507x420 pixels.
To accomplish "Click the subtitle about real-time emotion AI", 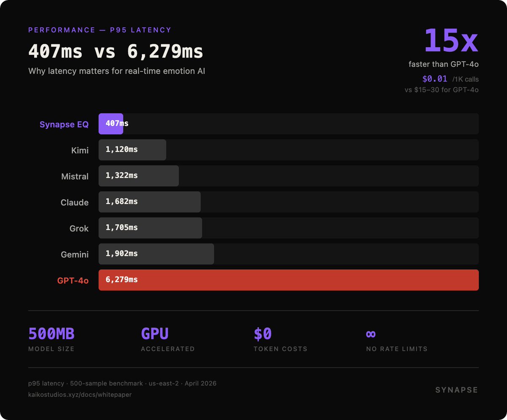I will tap(117, 71).
